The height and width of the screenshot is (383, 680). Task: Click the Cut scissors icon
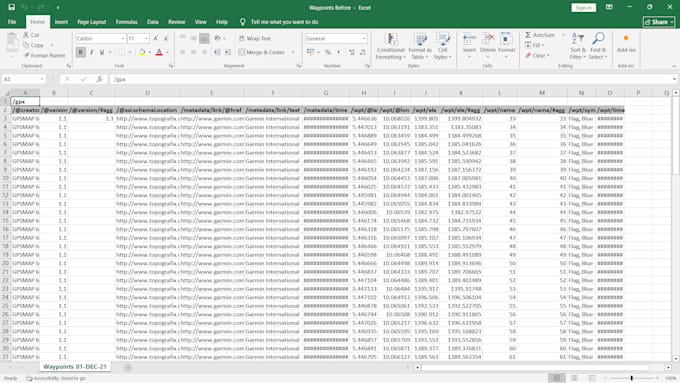(26, 35)
